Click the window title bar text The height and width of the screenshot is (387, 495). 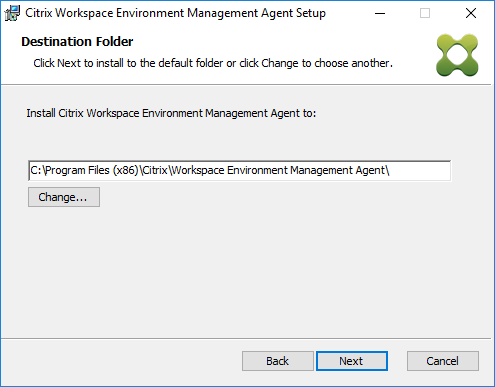[x=175, y=13]
